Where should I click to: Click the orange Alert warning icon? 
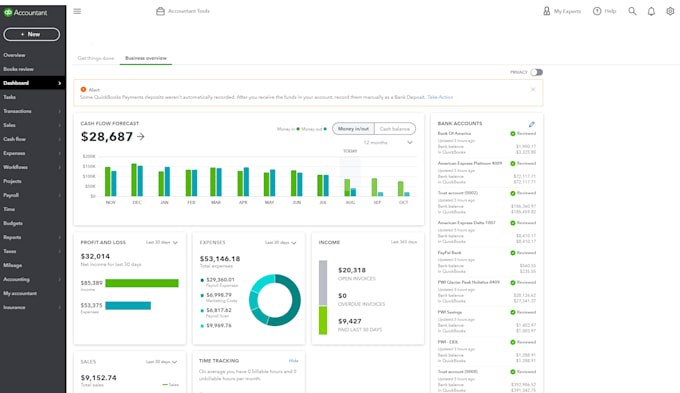(83, 89)
